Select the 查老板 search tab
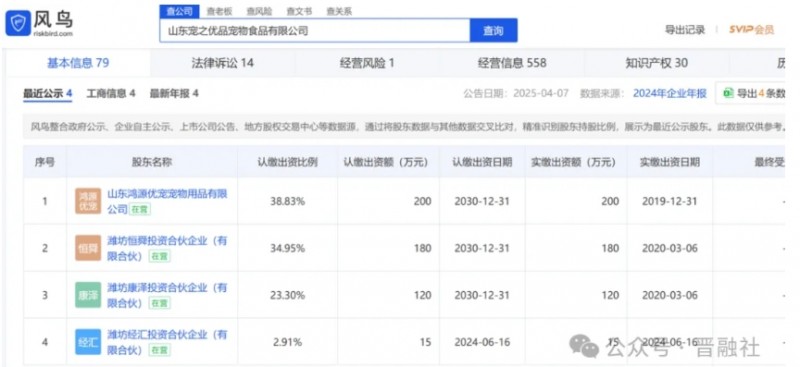 pyautogui.click(x=219, y=11)
